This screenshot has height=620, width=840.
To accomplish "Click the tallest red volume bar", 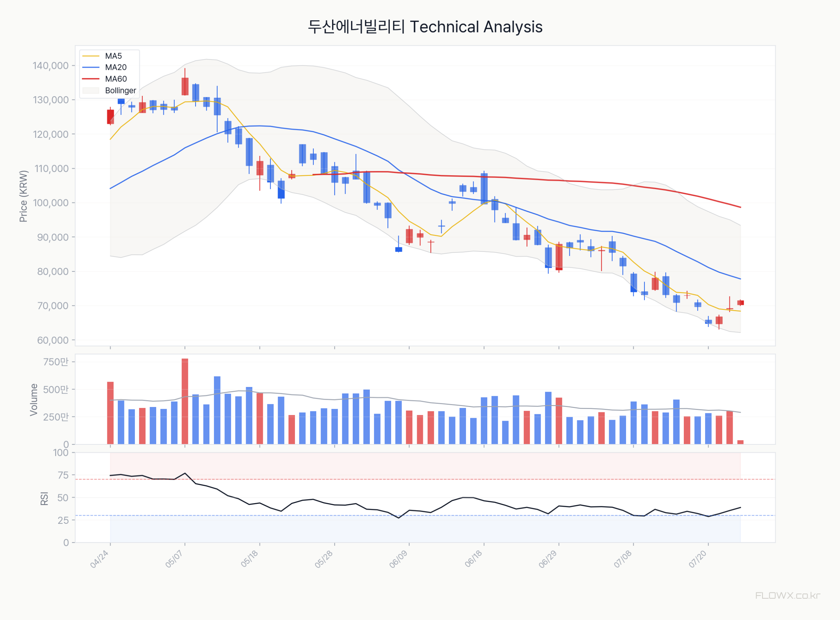I will coord(185,402).
